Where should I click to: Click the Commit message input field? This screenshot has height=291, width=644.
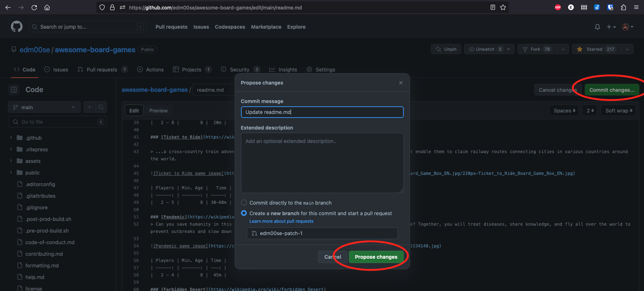pos(322,112)
